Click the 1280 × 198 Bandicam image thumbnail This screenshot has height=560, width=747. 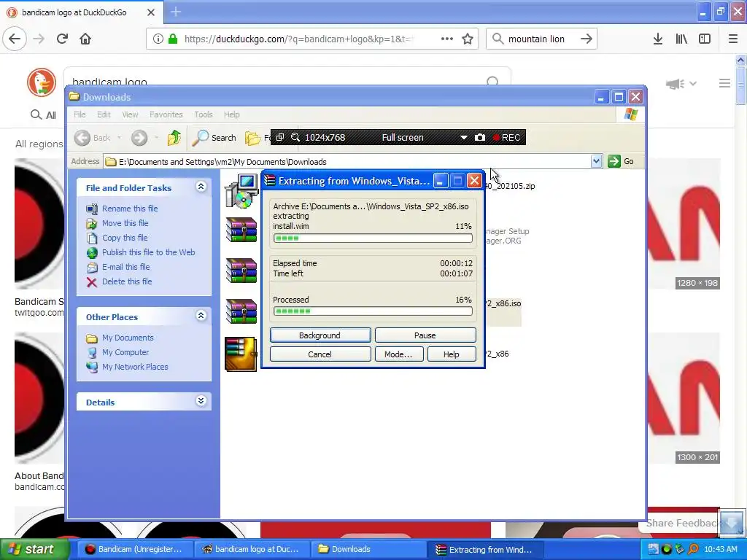coord(684,224)
